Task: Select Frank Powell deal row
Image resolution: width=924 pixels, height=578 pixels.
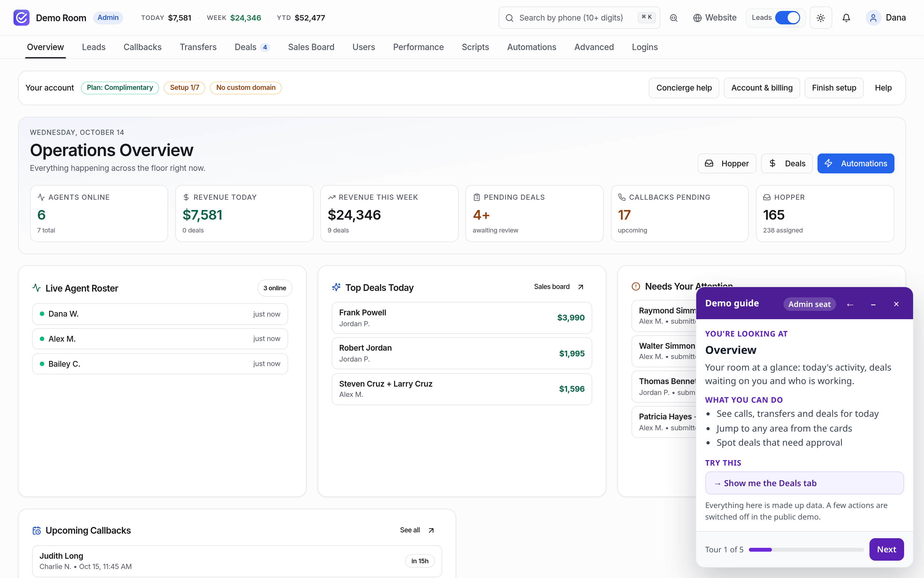Action: 462,318
